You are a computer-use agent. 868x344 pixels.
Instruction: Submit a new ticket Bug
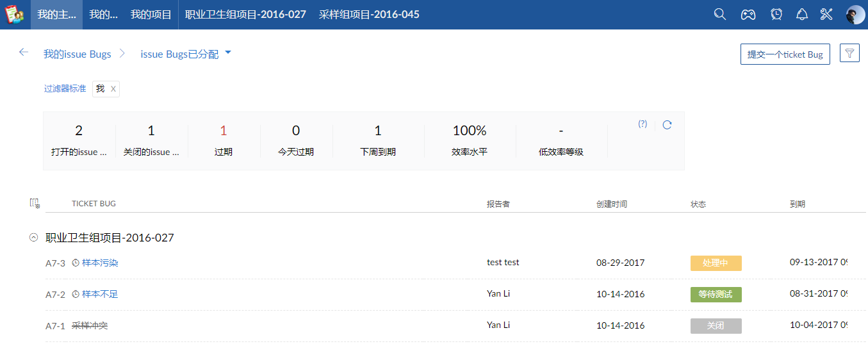pos(785,54)
